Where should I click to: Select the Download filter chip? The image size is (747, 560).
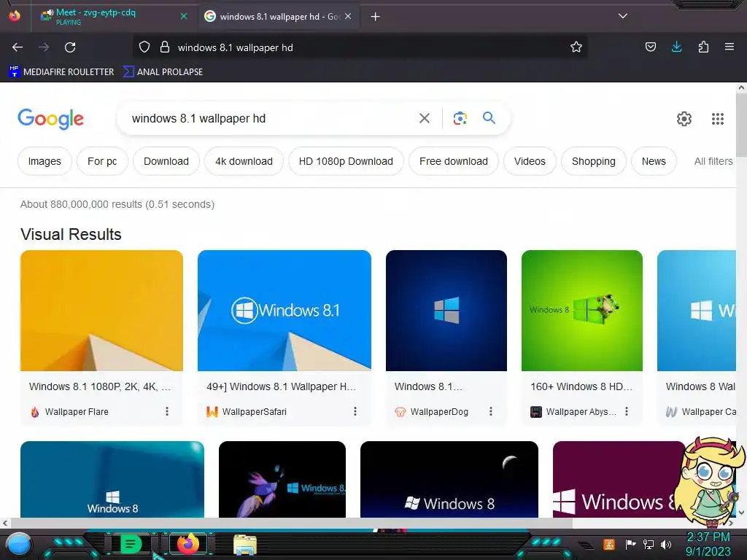click(x=166, y=161)
